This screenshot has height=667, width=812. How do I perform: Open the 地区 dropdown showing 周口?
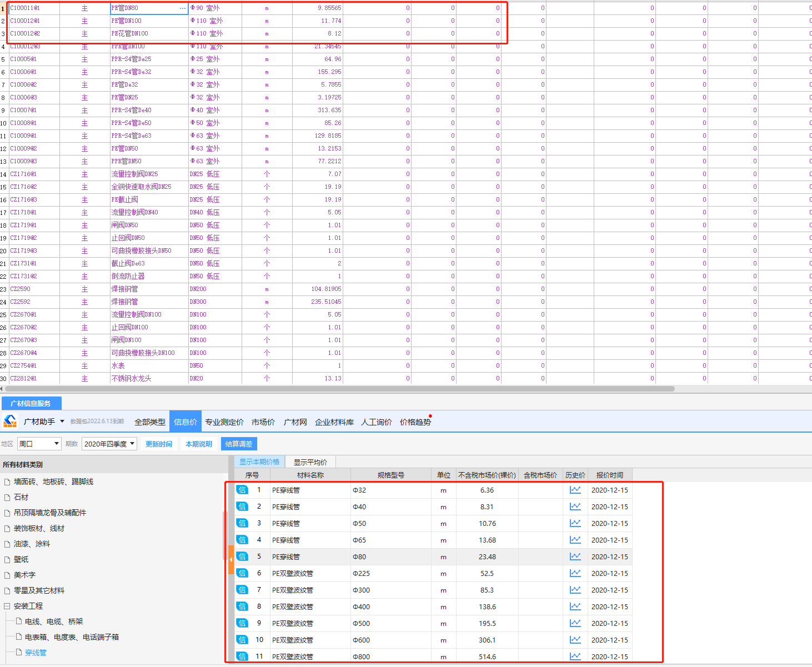tap(39, 444)
